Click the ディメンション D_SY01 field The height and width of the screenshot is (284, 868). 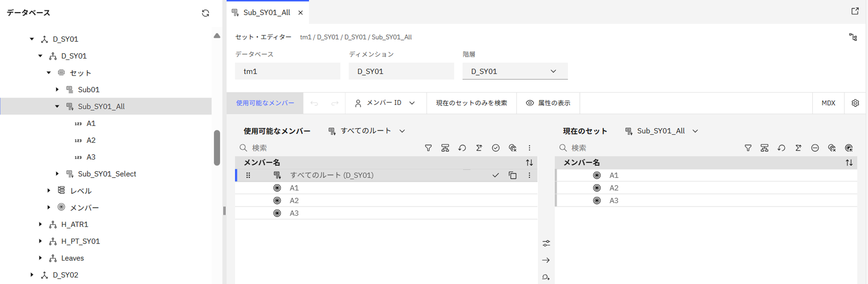[401, 71]
